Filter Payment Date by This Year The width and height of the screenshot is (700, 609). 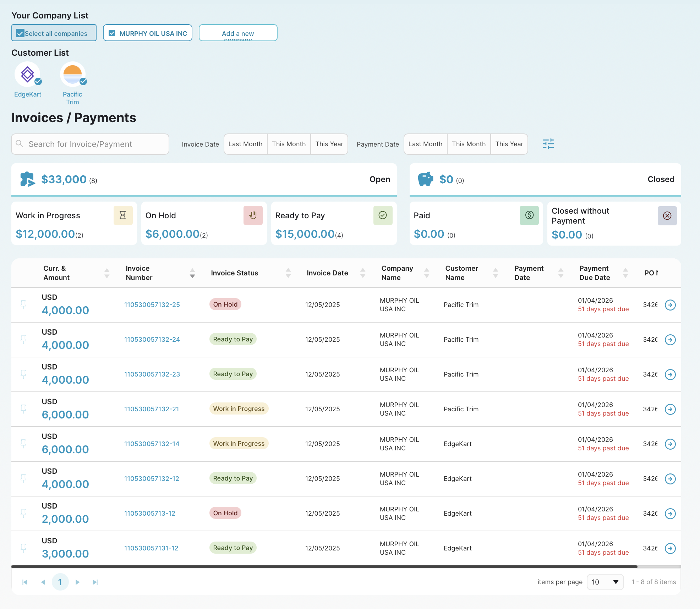[x=509, y=144]
